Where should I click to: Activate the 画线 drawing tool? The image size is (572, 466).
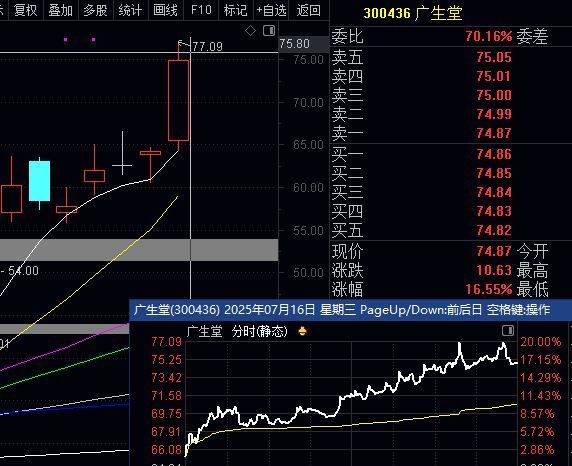[166, 10]
